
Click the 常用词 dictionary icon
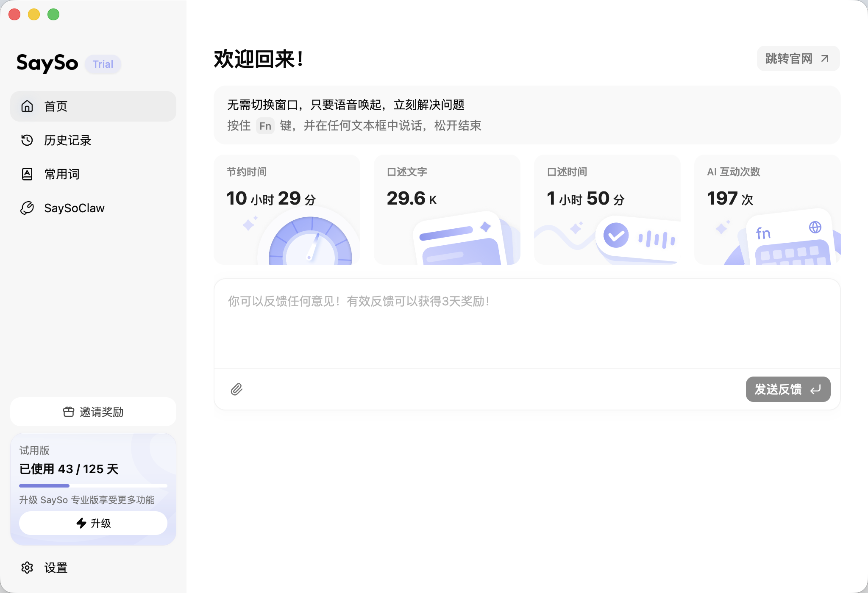(x=27, y=174)
